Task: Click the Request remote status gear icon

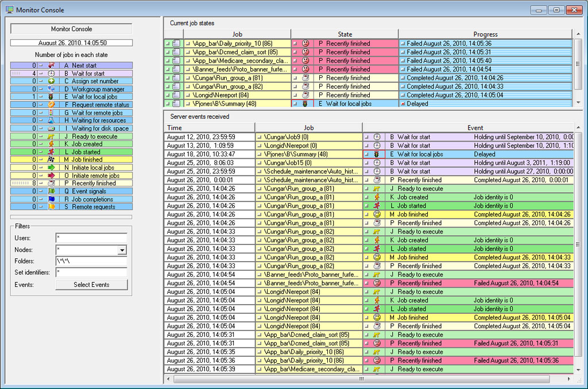Action: (51, 104)
